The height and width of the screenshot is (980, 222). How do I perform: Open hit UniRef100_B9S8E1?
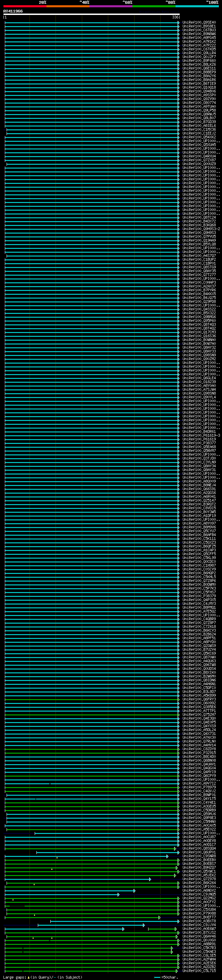(x=199, y=26)
